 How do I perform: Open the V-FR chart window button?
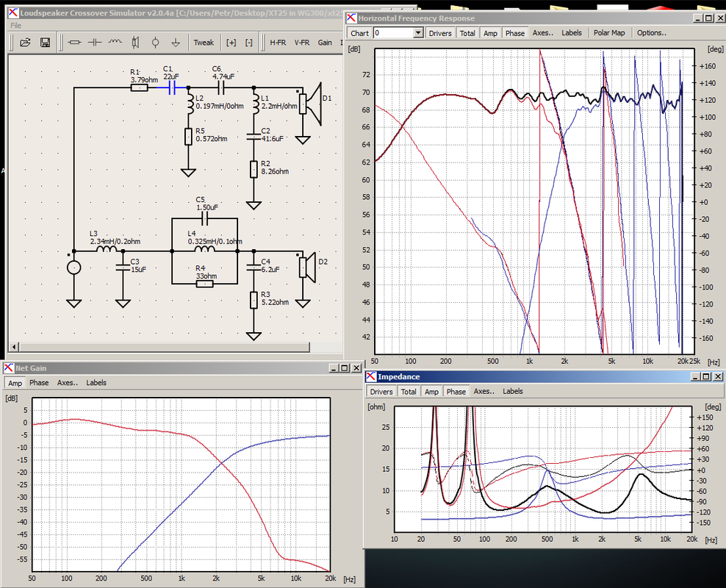pos(302,43)
